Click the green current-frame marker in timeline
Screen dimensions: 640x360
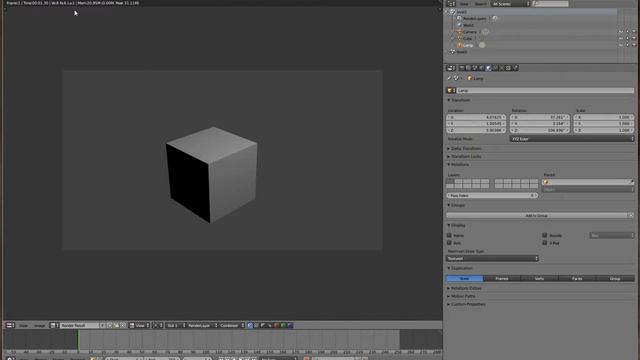coord(78,340)
